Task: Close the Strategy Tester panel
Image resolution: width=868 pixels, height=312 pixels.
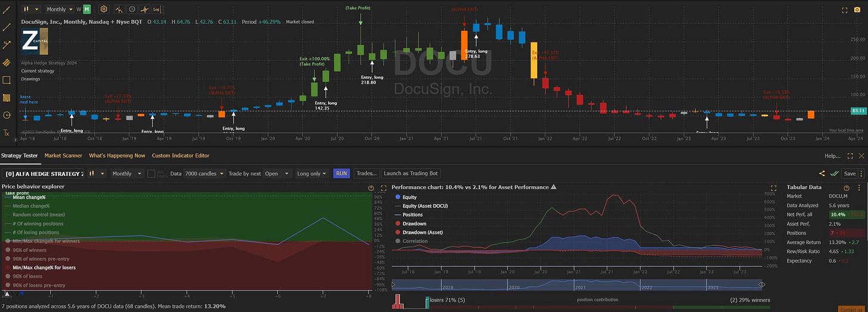Action: pos(861,156)
